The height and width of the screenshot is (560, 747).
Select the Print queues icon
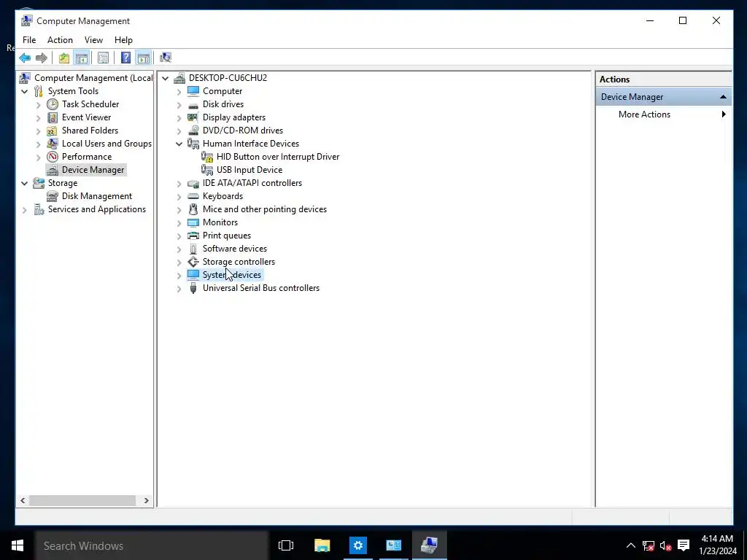tap(193, 236)
